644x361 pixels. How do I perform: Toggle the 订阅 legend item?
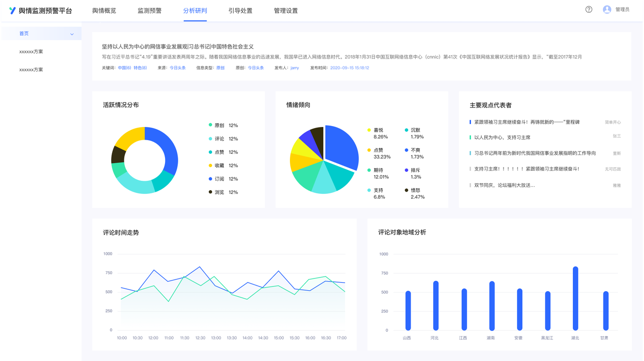pyautogui.click(x=223, y=179)
